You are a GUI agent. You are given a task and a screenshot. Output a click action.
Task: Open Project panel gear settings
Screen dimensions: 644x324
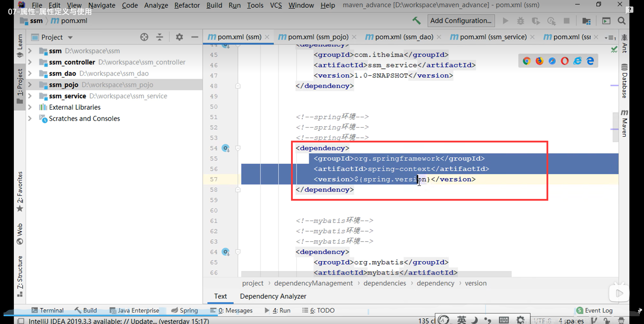tap(179, 37)
